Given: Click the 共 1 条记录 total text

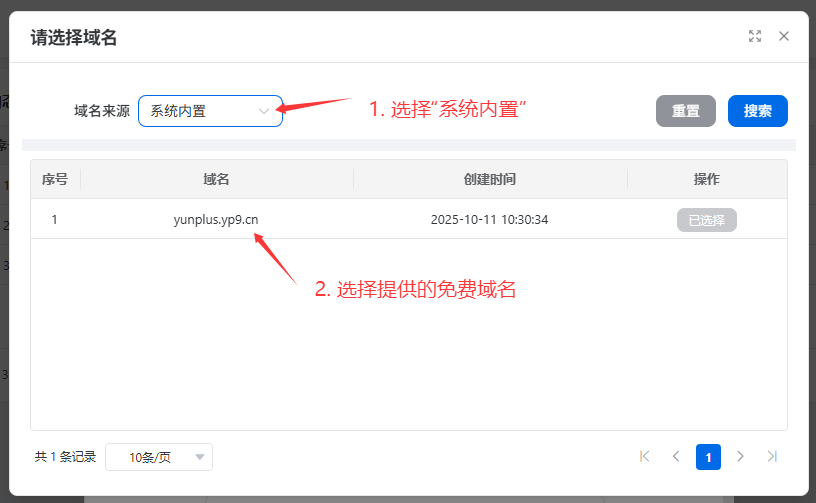Looking at the screenshot, I should (65, 457).
